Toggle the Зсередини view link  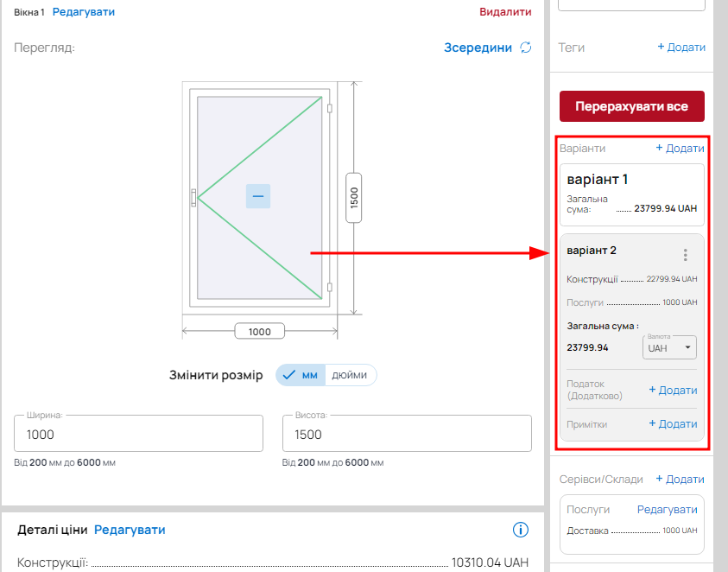point(478,48)
